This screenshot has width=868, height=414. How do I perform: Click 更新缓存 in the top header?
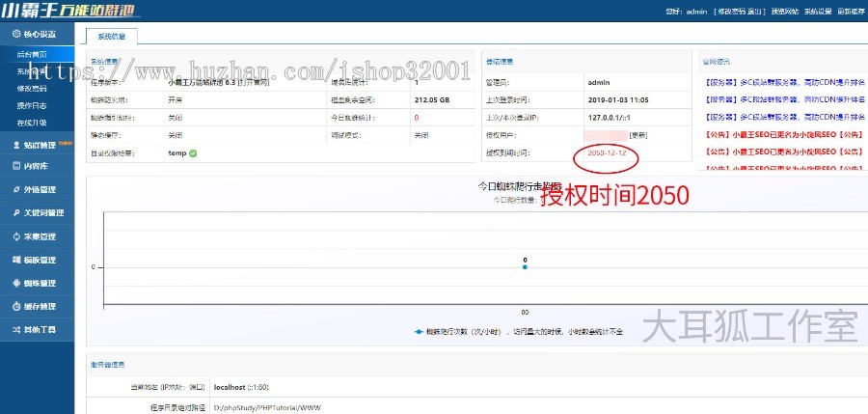click(852, 11)
